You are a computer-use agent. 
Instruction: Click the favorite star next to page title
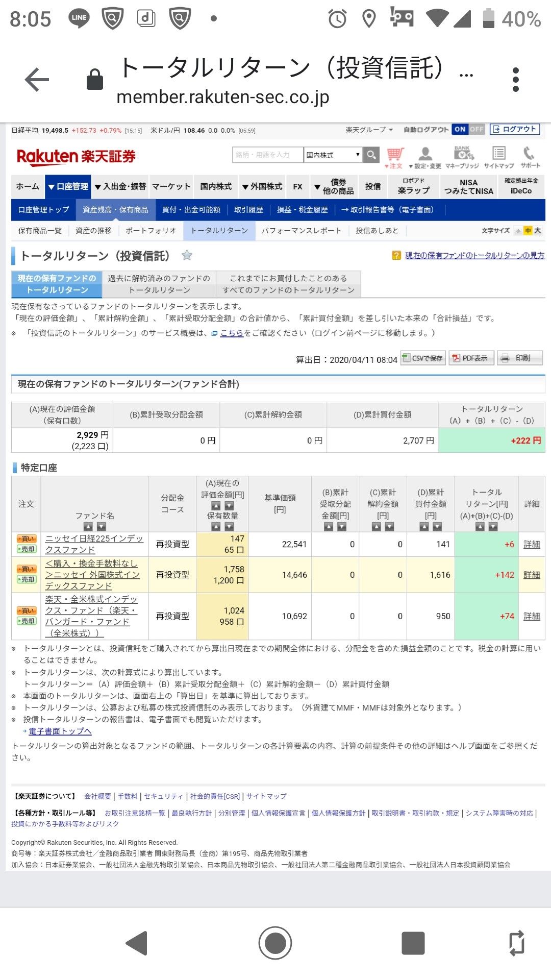[187, 255]
